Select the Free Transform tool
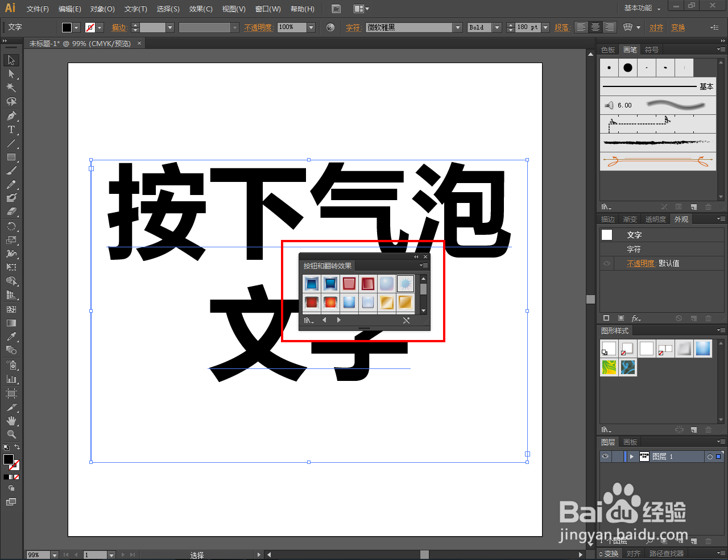Image resolution: width=728 pixels, height=560 pixels. pos(11,267)
